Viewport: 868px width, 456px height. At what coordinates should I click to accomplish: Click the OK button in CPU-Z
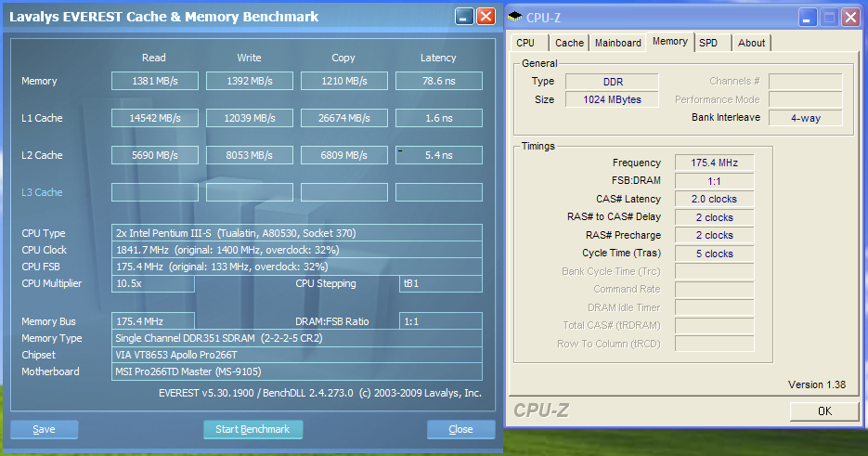pos(824,410)
